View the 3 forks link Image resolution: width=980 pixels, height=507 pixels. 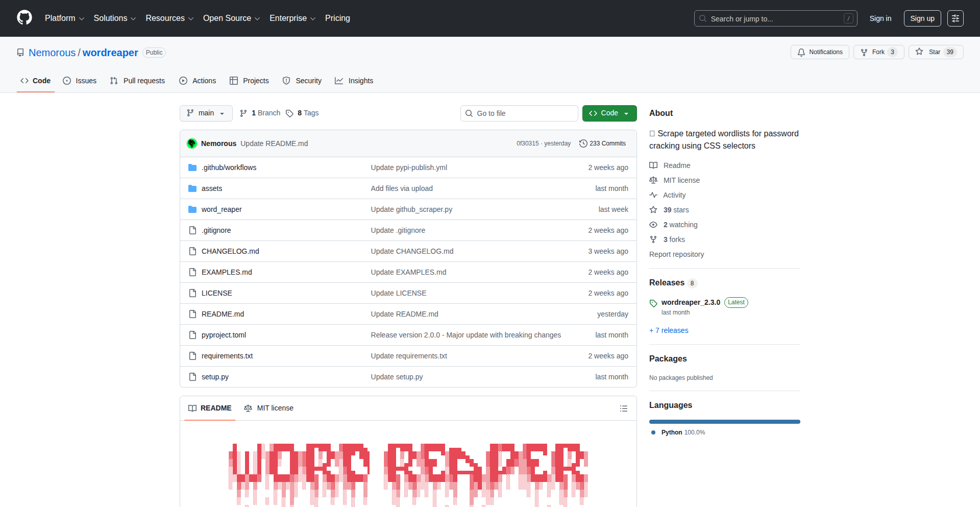coord(667,239)
